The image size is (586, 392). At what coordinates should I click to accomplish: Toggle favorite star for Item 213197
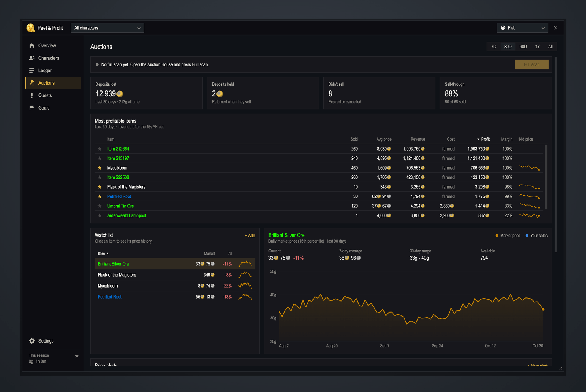[x=100, y=158]
